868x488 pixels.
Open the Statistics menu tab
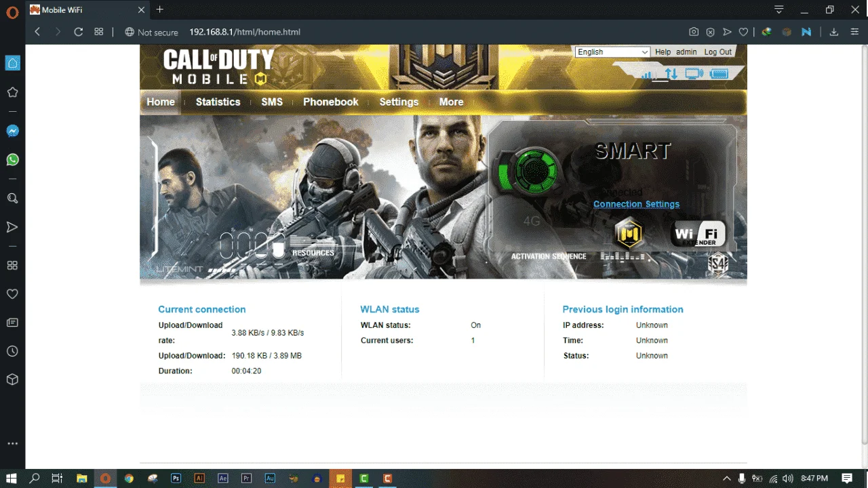pos(218,102)
